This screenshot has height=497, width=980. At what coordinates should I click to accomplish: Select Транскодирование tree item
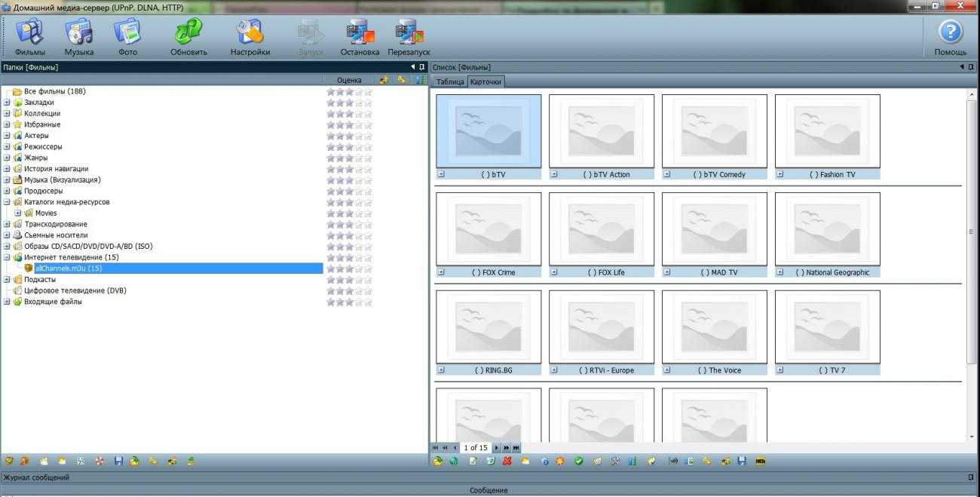click(x=55, y=224)
